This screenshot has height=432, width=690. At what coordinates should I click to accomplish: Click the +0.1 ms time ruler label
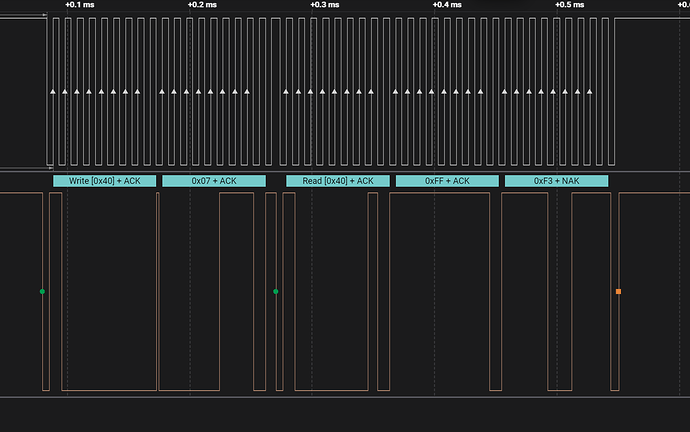point(80,5)
